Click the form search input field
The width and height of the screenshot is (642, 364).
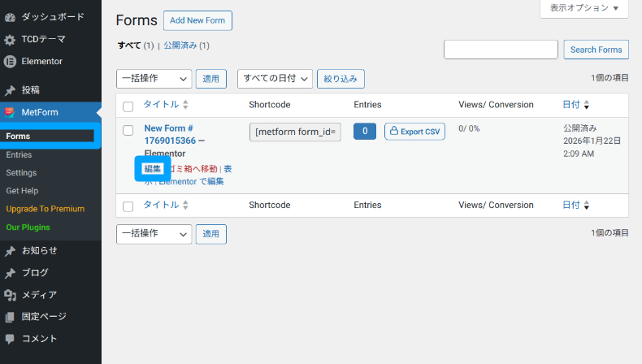501,50
